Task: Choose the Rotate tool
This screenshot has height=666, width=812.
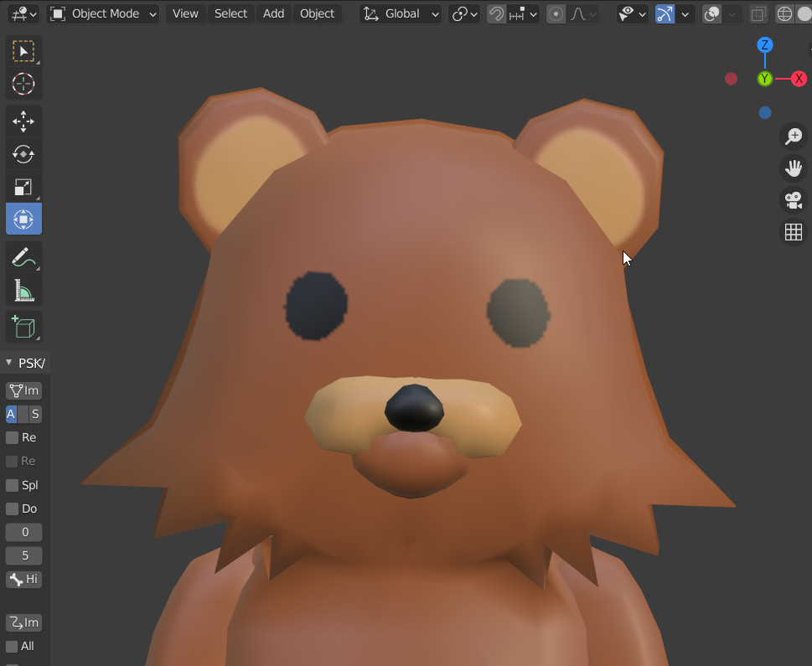Action: (x=23, y=154)
